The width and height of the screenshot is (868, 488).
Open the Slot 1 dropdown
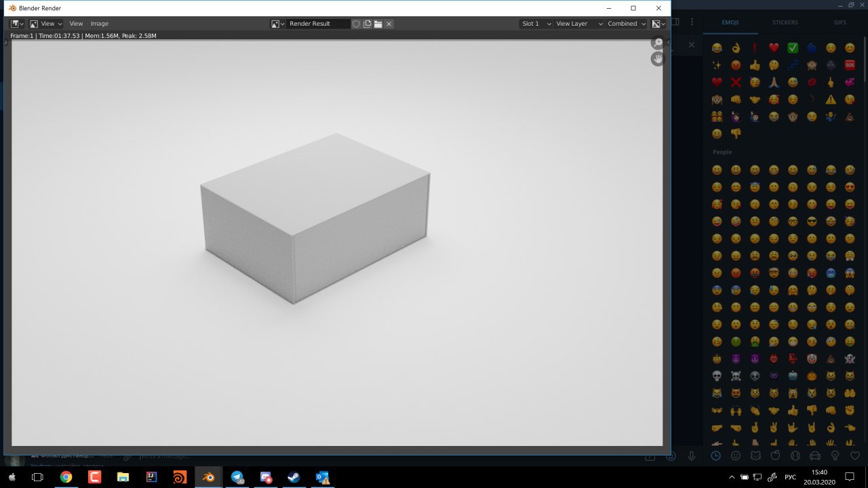[536, 24]
